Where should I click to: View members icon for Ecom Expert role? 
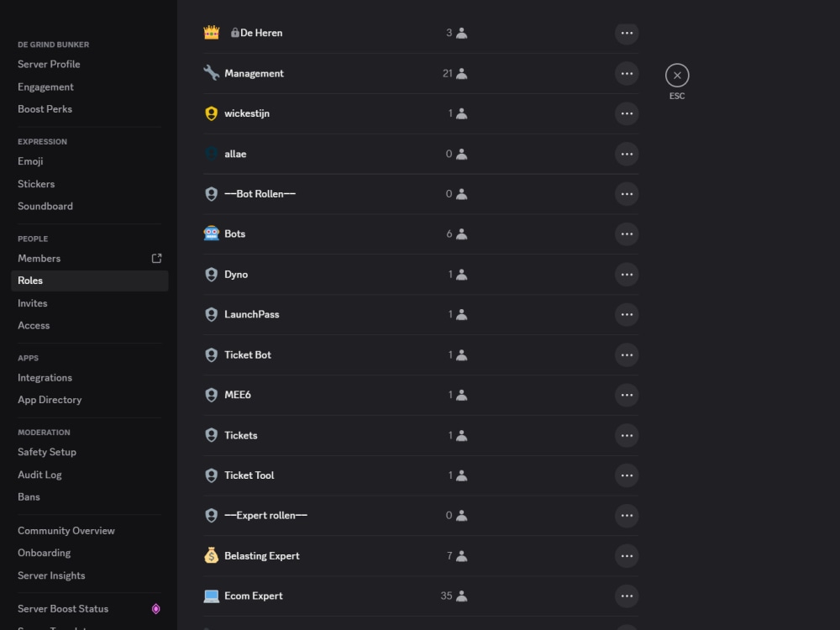(462, 596)
